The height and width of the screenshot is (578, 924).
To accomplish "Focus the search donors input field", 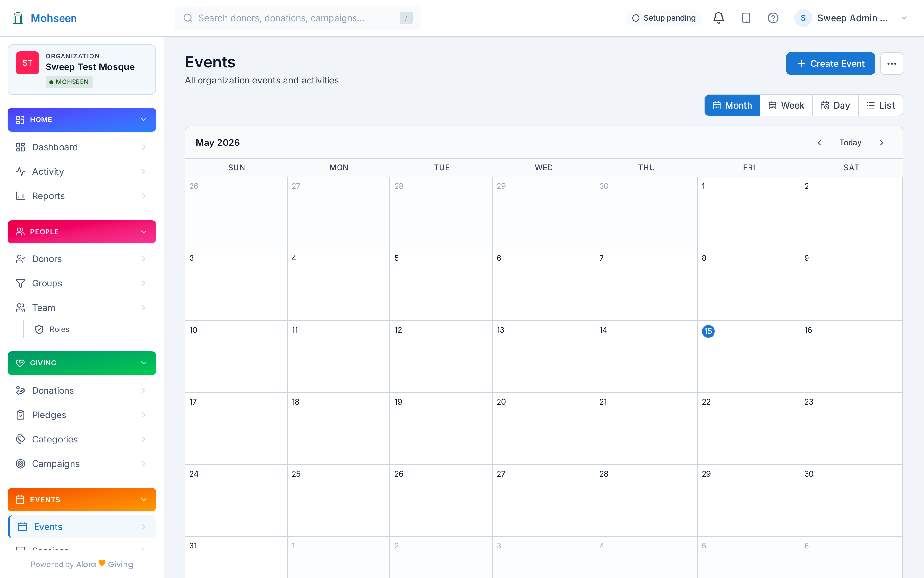I will tap(297, 18).
